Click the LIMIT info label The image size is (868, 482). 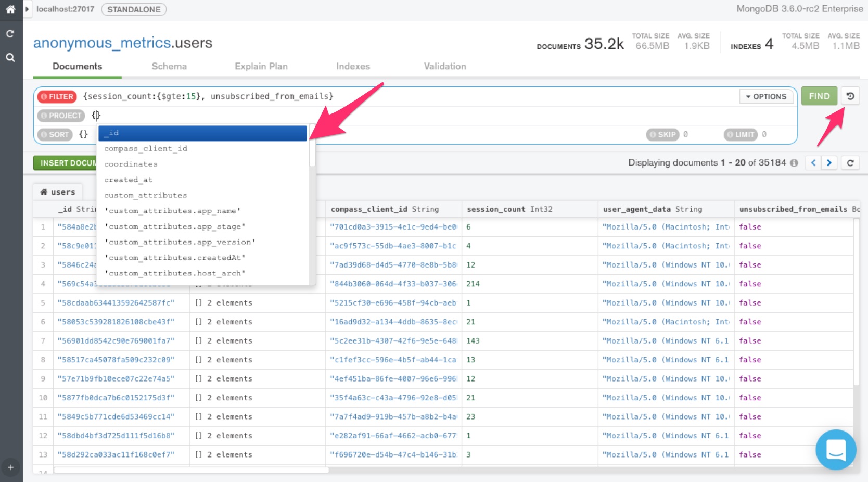(741, 134)
